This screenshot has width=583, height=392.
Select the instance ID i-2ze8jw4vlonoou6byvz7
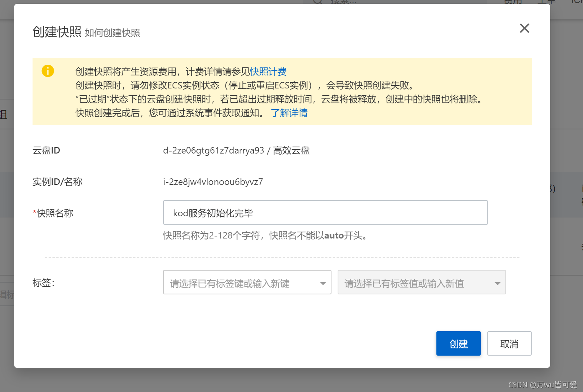(213, 182)
